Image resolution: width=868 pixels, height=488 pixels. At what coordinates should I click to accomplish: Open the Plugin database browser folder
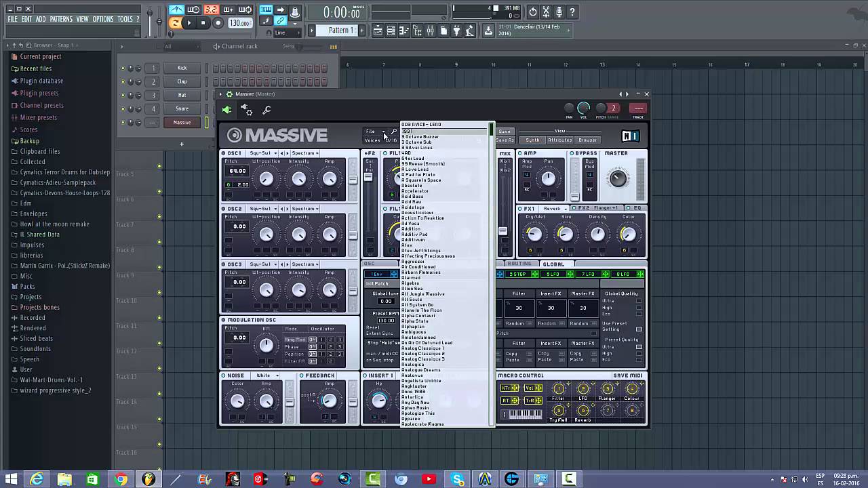[41, 81]
